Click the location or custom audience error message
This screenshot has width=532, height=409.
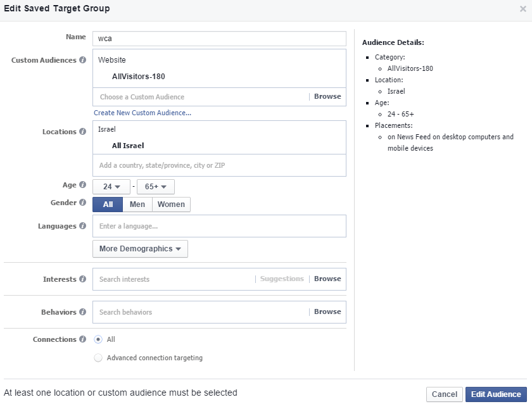[x=120, y=393]
